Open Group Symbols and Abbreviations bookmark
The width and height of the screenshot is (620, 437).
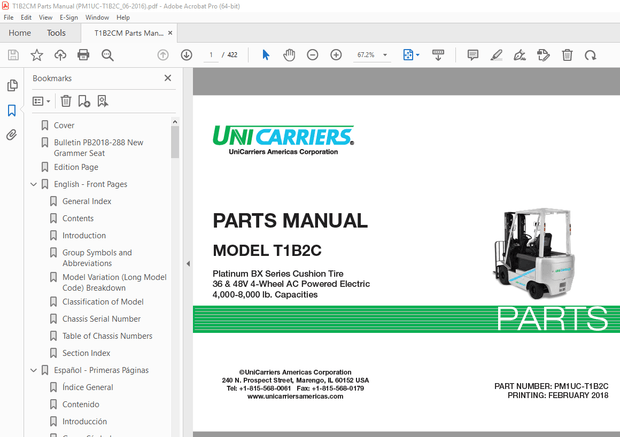click(x=97, y=258)
